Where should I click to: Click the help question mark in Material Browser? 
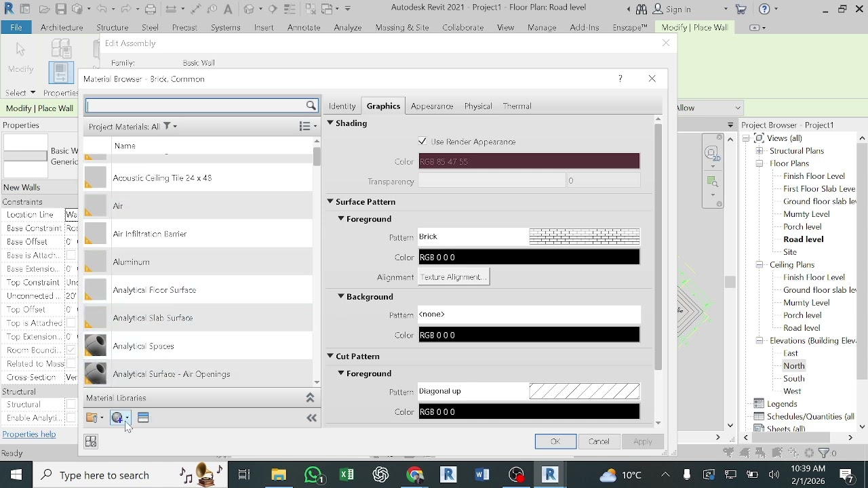pyautogui.click(x=620, y=79)
